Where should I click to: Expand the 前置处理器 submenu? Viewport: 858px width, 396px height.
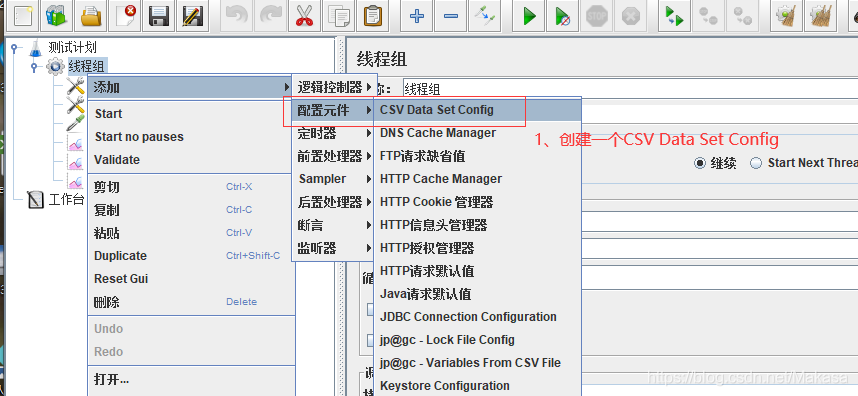[x=334, y=156]
